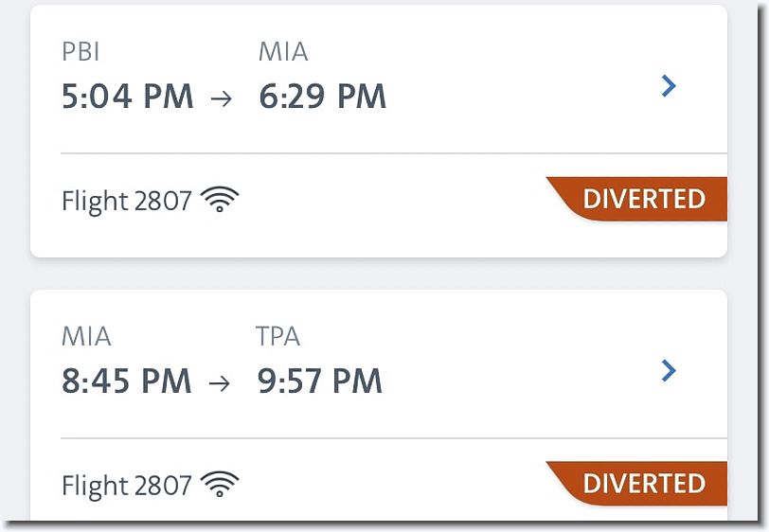Viewport: 769px width, 532px height.
Task: Click the divider line in the first flight card
Action: coord(394,153)
